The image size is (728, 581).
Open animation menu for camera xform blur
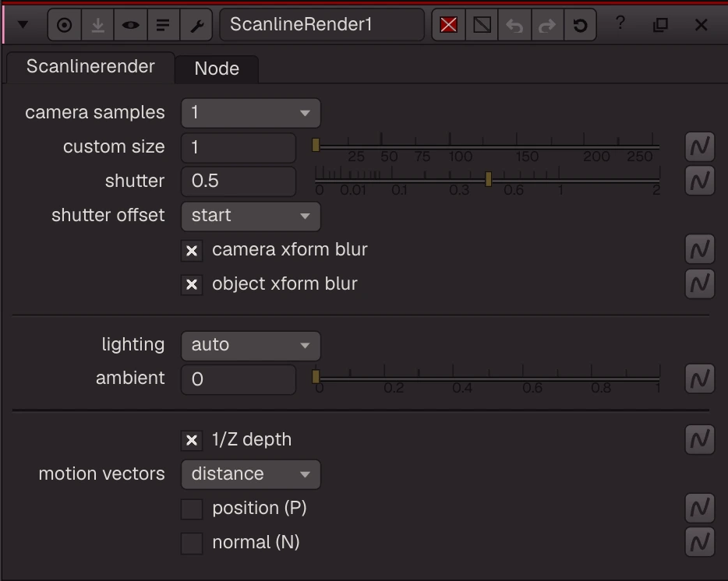700,249
